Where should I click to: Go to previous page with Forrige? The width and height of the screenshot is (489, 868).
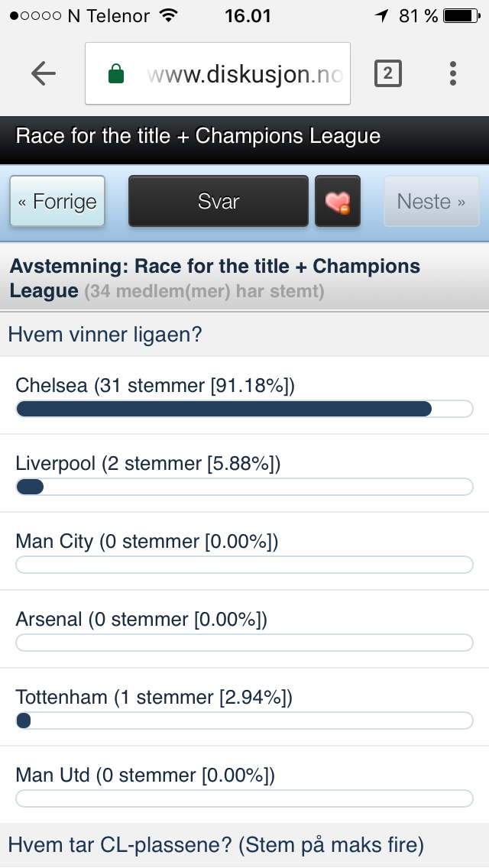pyautogui.click(x=57, y=202)
